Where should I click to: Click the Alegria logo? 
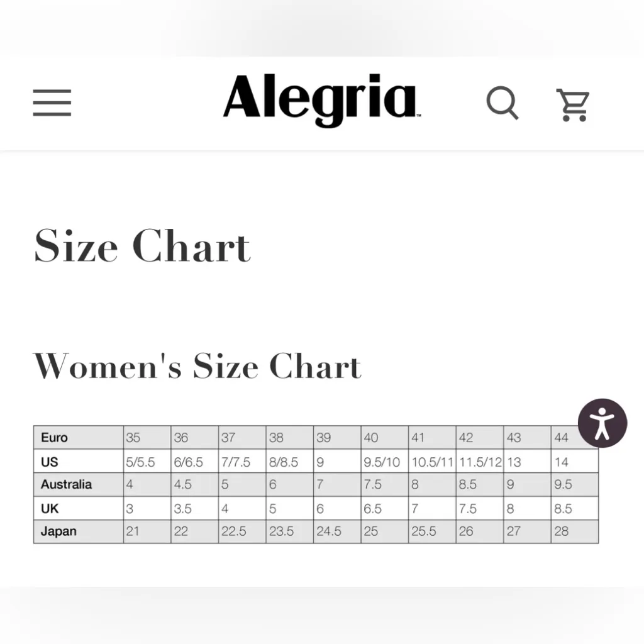[x=321, y=101]
